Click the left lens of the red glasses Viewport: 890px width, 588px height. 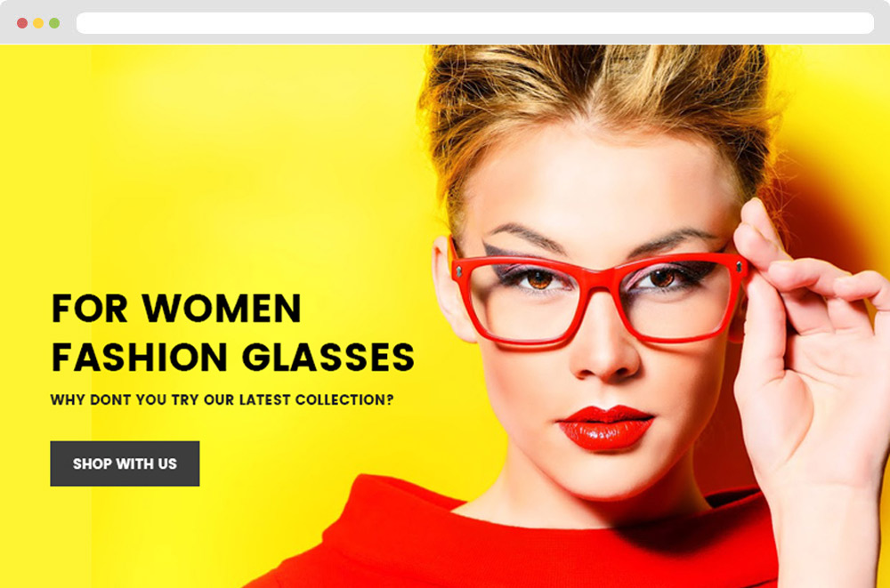click(x=523, y=302)
